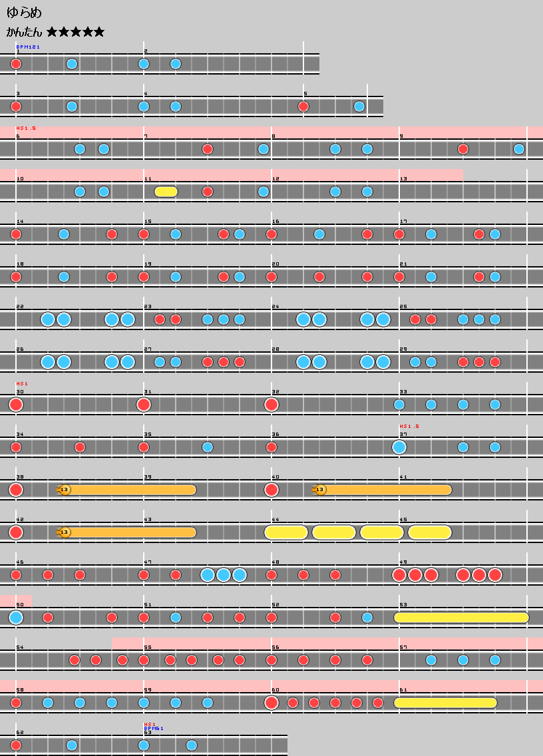Select the large blue note starting measure 50
The image size is (543, 756).
tap(16, 618)
